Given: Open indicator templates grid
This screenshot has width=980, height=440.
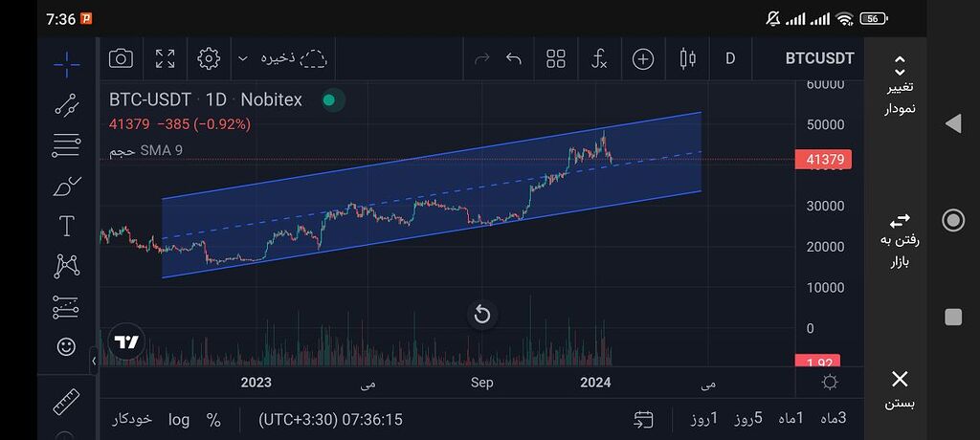Looking at the screenshot, I should 556,58.
